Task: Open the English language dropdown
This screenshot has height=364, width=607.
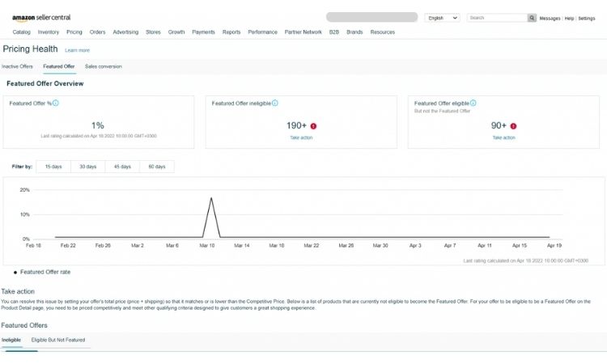Action: pos(442,17)
